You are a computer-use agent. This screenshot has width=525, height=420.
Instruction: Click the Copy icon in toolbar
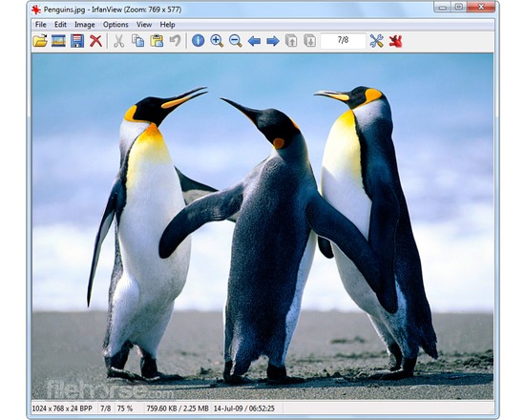[x=137, y=41]
